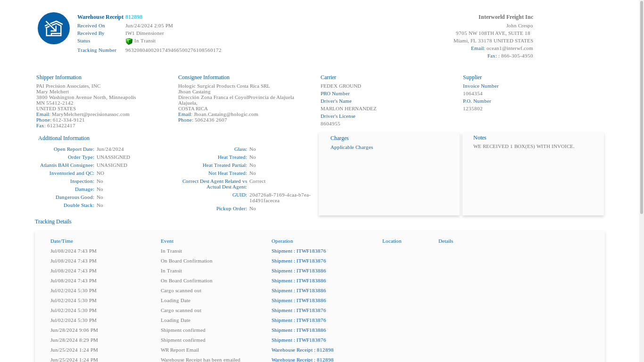Click the Date/Time column header
The height and width of the screenshot is (362, 644).
click(62, 241)
